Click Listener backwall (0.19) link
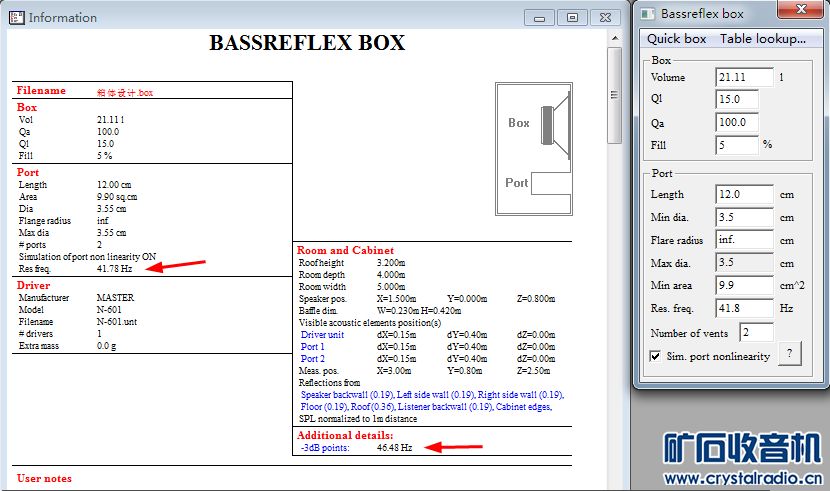 click(445, 407)
